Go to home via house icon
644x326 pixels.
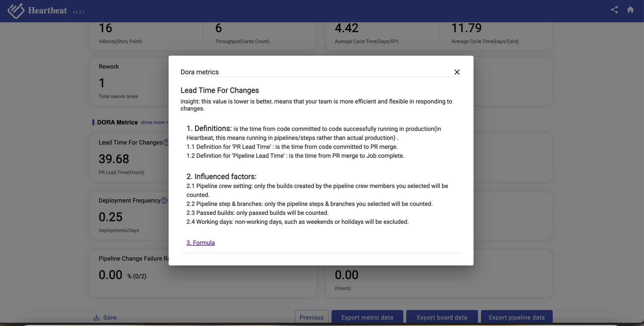[x=630, y=10]
